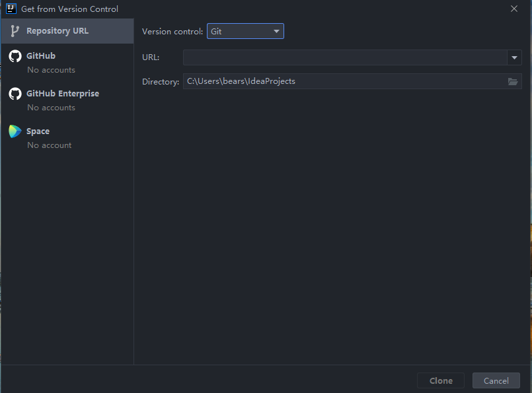Click the 'Directory:' label
Screen dimensions: 532x393
[161, 82]
